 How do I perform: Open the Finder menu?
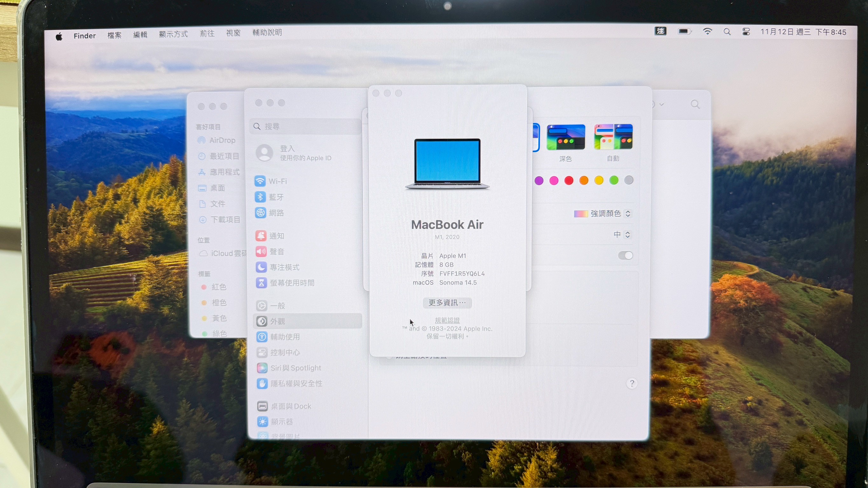coord(85,36)
